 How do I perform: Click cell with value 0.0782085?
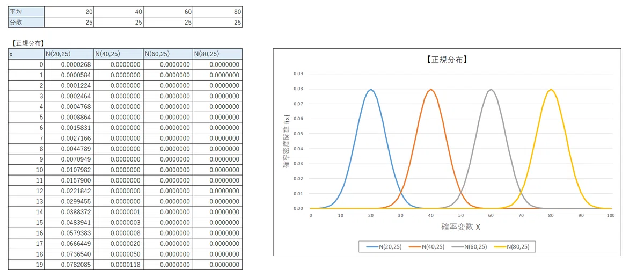click(69, 265)
